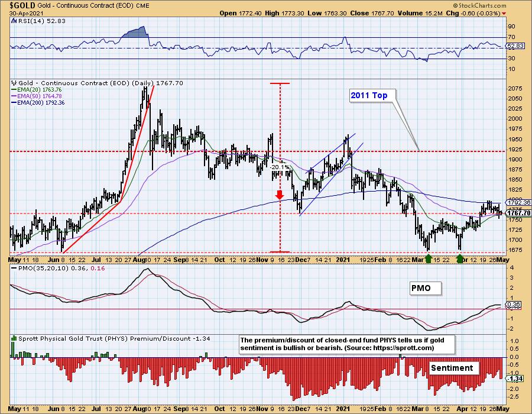532x414 pixels.
Task: Click the PMO(35,20,10) legend text
Action: pos(61,268)
